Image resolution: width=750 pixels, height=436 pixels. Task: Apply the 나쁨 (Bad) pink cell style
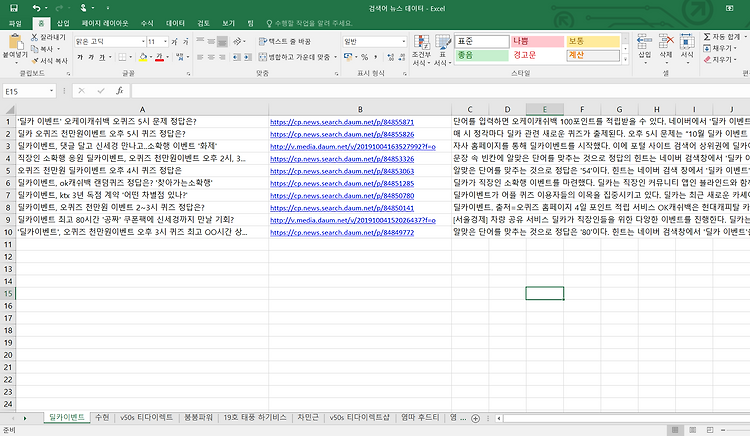pyautogui.click(x=537, y=42)
